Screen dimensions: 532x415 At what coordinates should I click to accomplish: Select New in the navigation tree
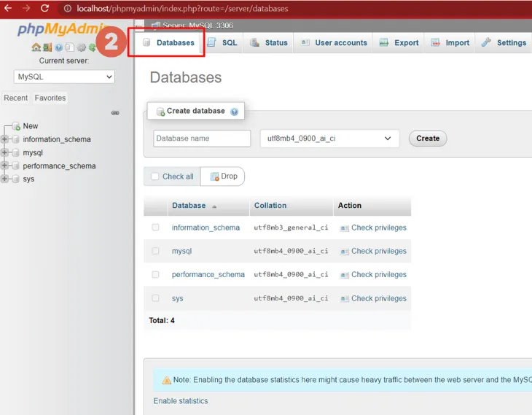coord(30,126)
